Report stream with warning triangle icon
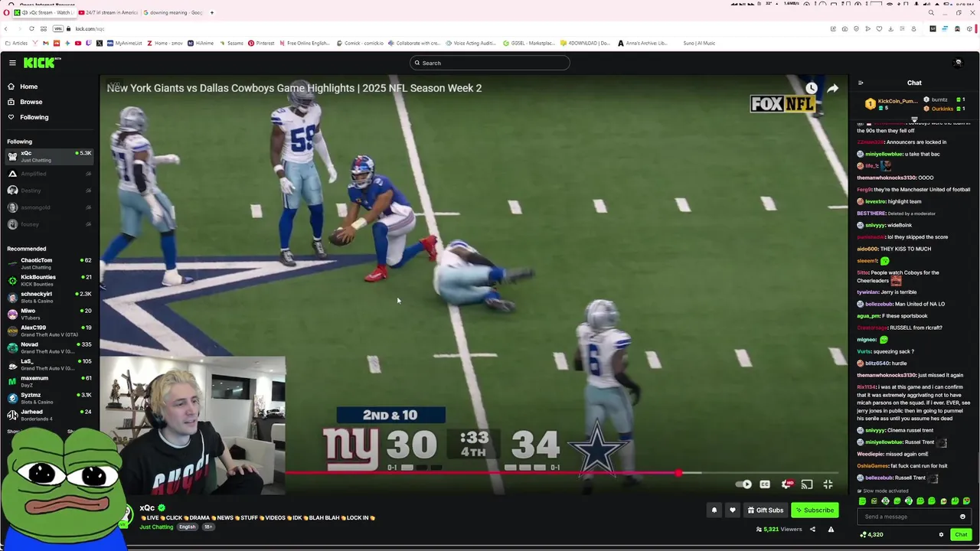The image size is (980, 551). coord(831,529)
